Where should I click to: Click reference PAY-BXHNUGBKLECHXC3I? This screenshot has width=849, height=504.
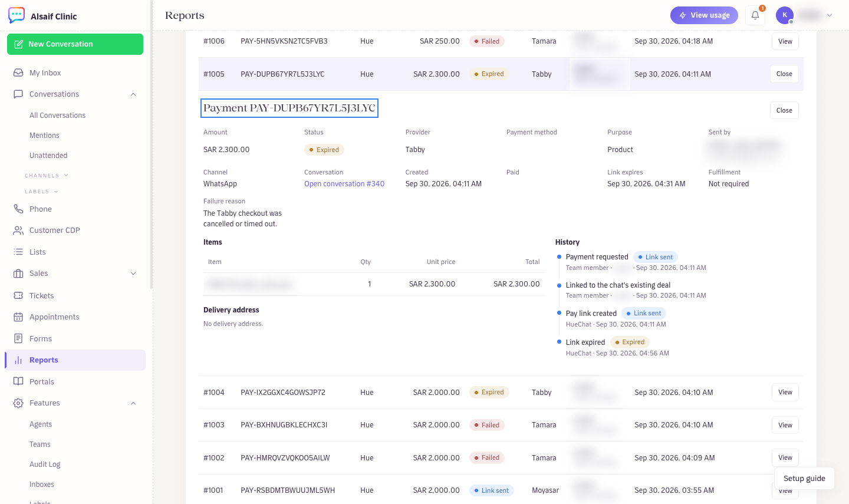coord(284,425)
